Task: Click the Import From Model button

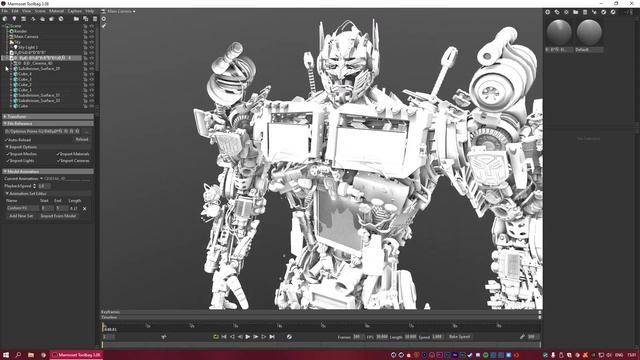Action: tap(58, 216)
